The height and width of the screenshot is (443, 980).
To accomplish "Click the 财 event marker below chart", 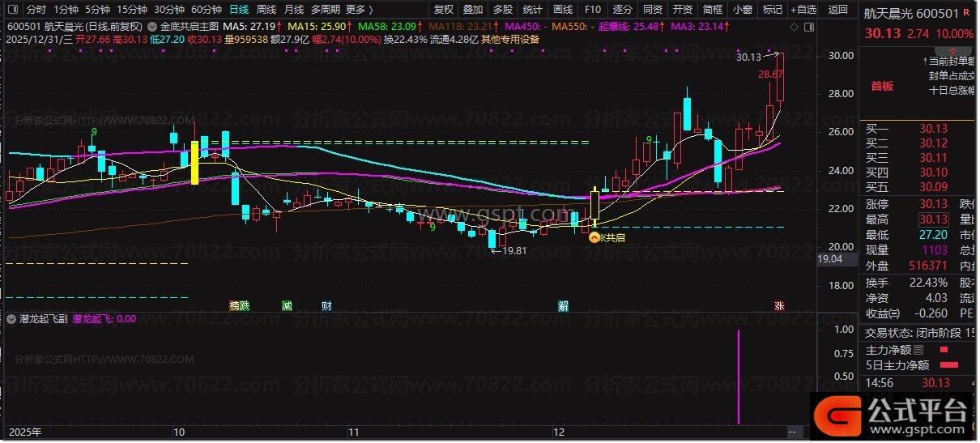I will pyautogui.click(x=326, y=305).
